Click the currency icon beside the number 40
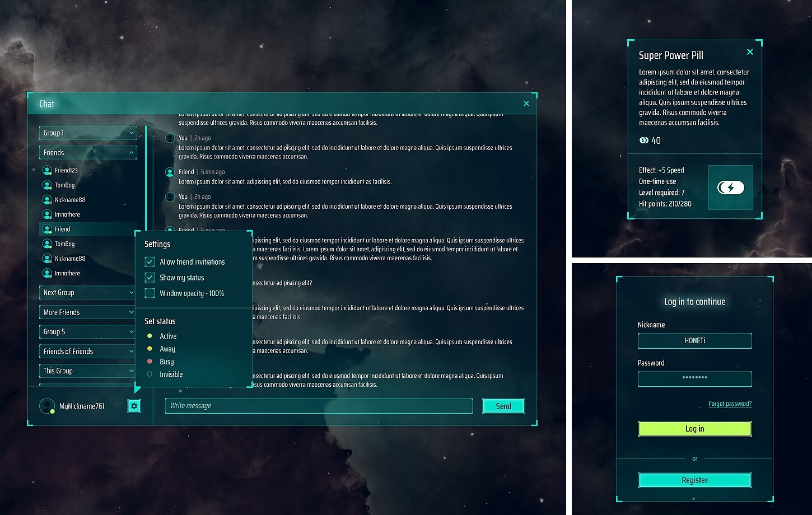Screen dimensions: 812x515 [x=645, y=141]
